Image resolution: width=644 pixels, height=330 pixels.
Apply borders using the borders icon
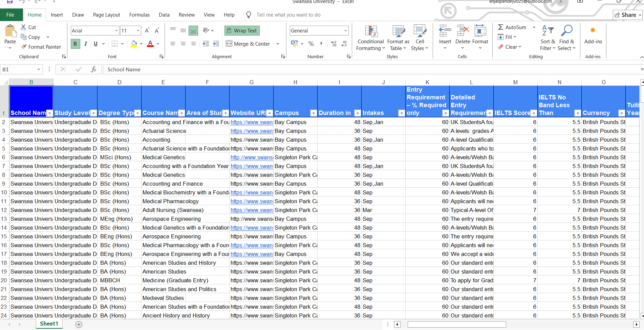pos(115,44)
